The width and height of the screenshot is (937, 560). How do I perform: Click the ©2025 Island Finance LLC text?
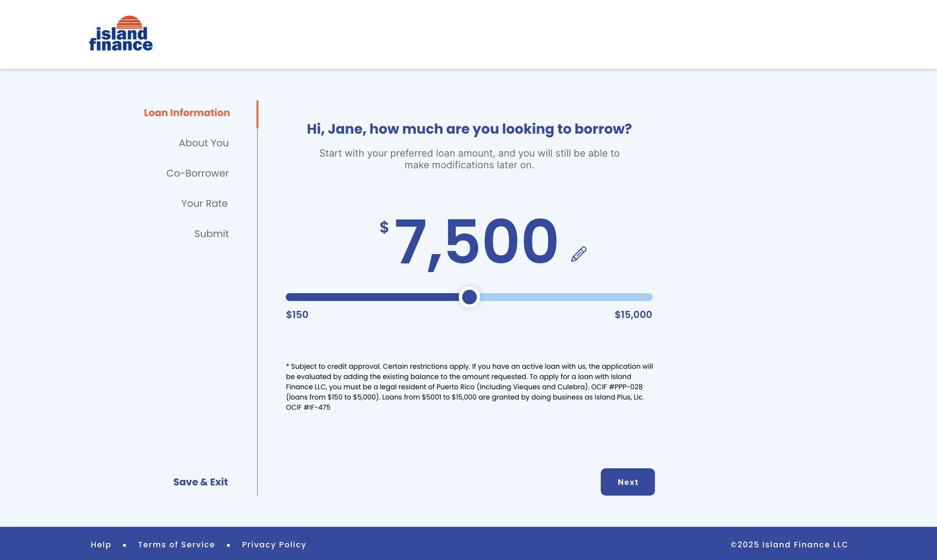click(x=789, y=544)
